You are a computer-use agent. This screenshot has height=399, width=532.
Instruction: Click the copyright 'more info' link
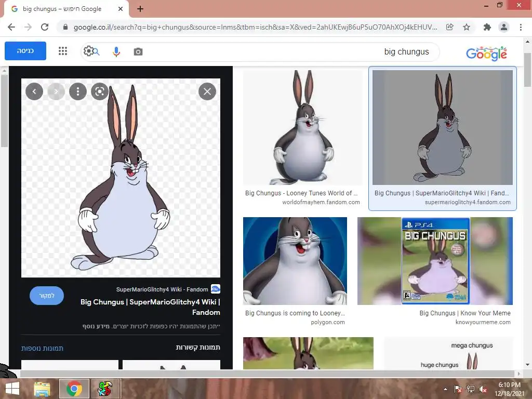coord(96,326)
